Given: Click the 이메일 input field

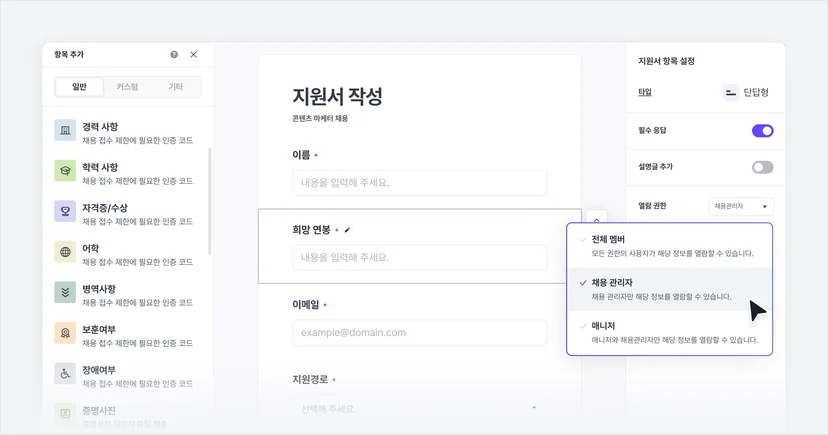Looking at the screenshot, I should tap(420, 333).
